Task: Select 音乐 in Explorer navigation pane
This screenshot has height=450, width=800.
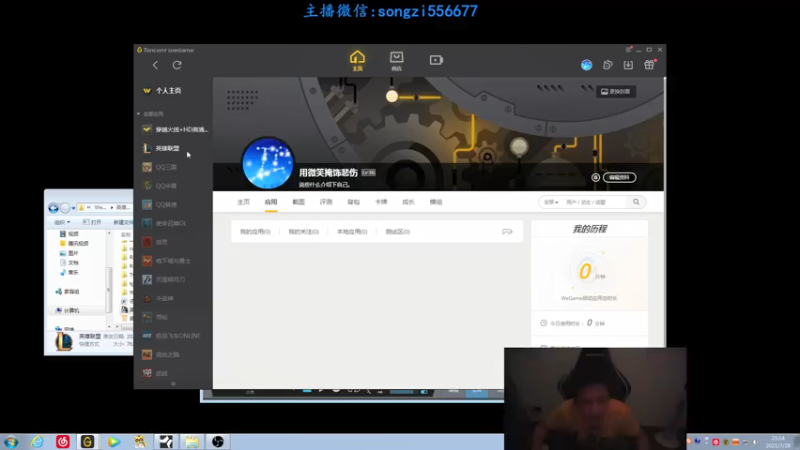Action: (x=69, y=272)
